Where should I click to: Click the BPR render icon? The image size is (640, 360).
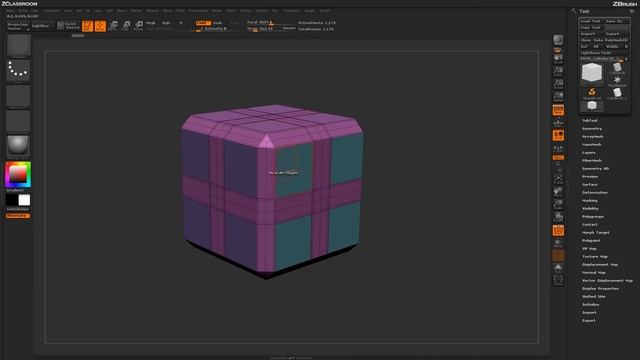[558, 40]
